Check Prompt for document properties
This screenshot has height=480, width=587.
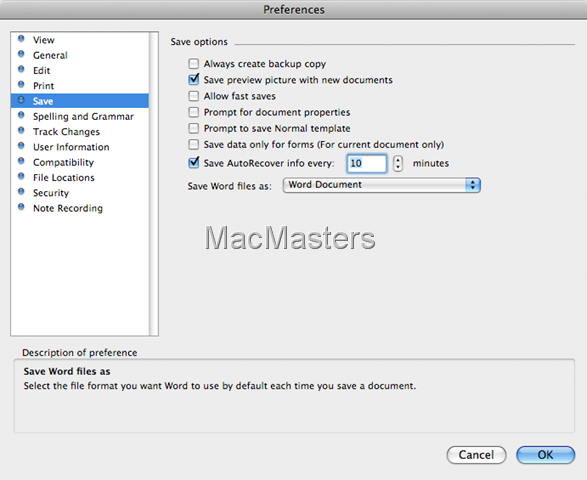194,112
